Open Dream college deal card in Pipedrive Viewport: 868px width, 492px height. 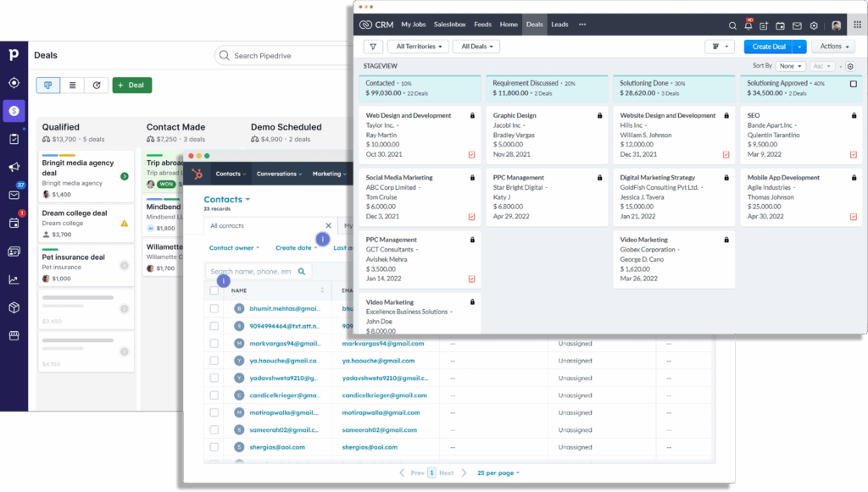(x=86, y=224)
